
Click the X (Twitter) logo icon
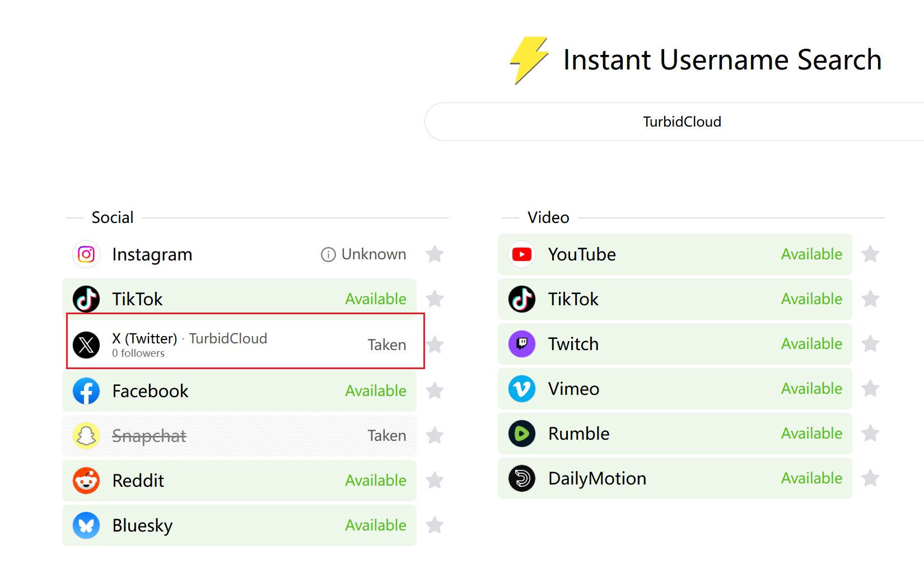(86, 344)
